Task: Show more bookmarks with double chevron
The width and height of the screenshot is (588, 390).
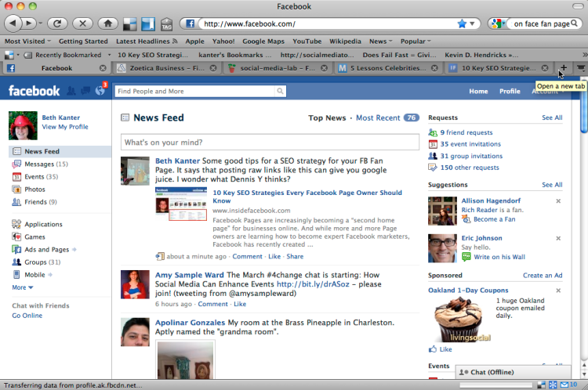Action: (585, 55)
